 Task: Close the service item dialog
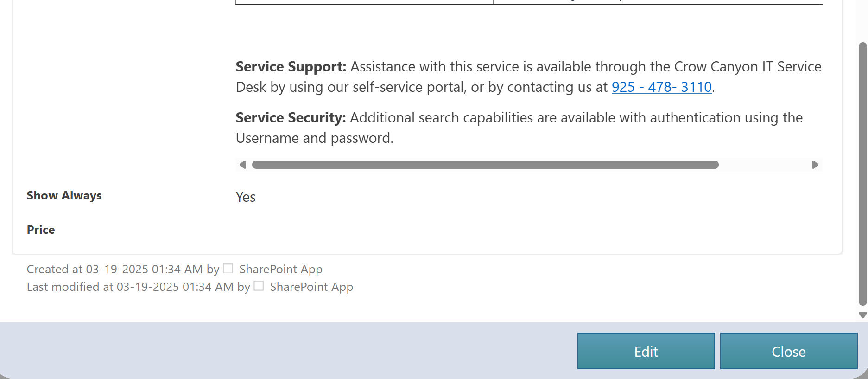click(x=788, y=351)
